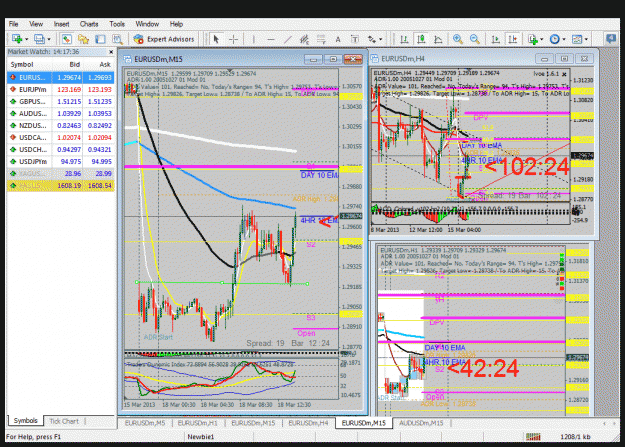Select the NZDUS... symbol row

(61, 125)
